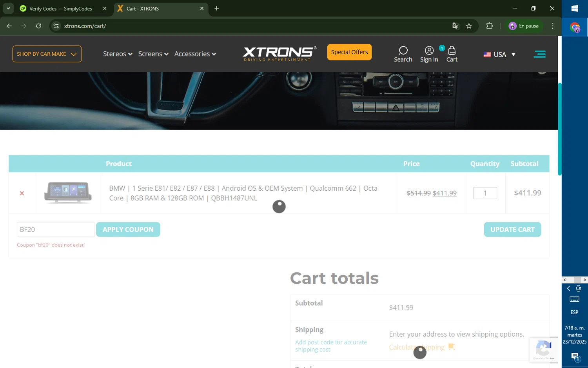Click the coupon code input field
The image size is (588, 368).
(56, 230)
